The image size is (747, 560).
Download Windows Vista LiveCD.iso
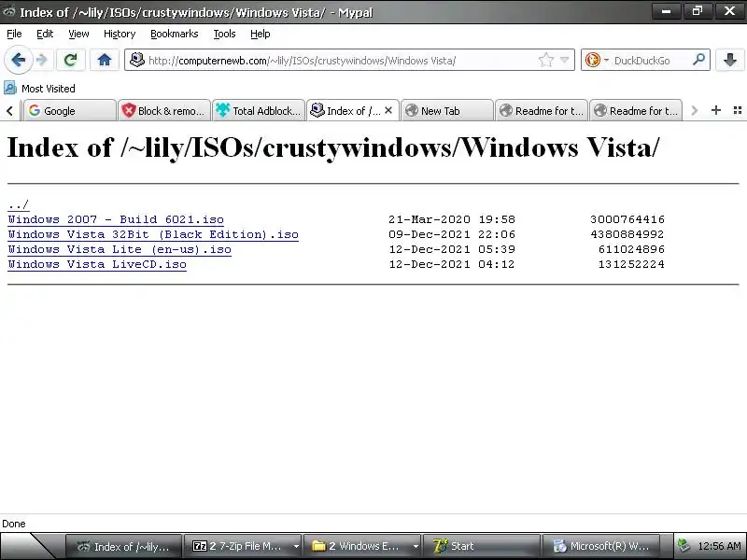[97, 264]
